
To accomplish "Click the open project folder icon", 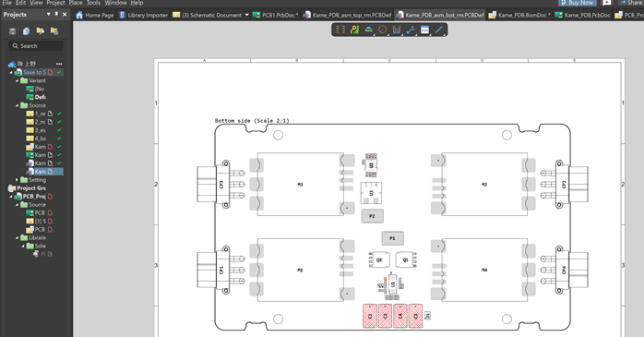I will coord(41,31).
